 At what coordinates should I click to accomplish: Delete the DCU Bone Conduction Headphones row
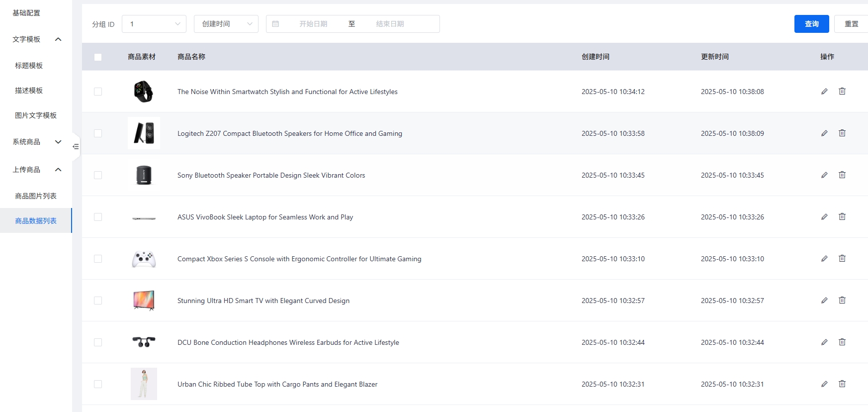click(x=842, y=342)
